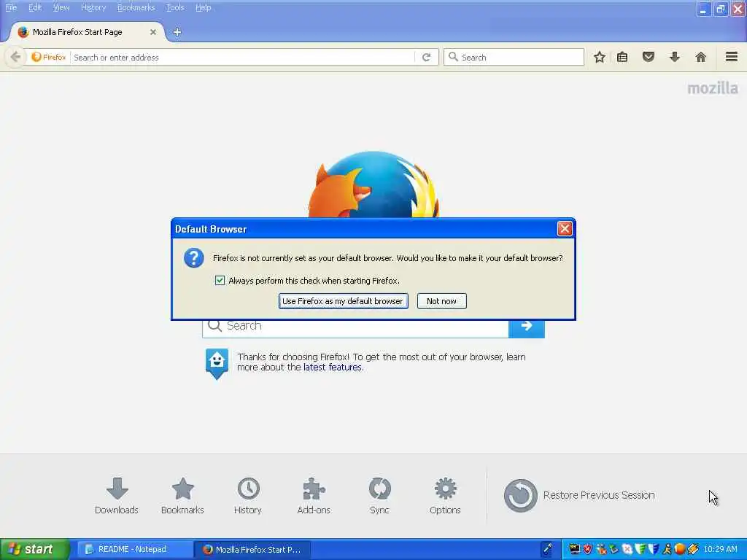Click the magnifier icon in toolbar search
This screenshot has width=747, height=560.
pyautogui.click(x=453, y=57)
